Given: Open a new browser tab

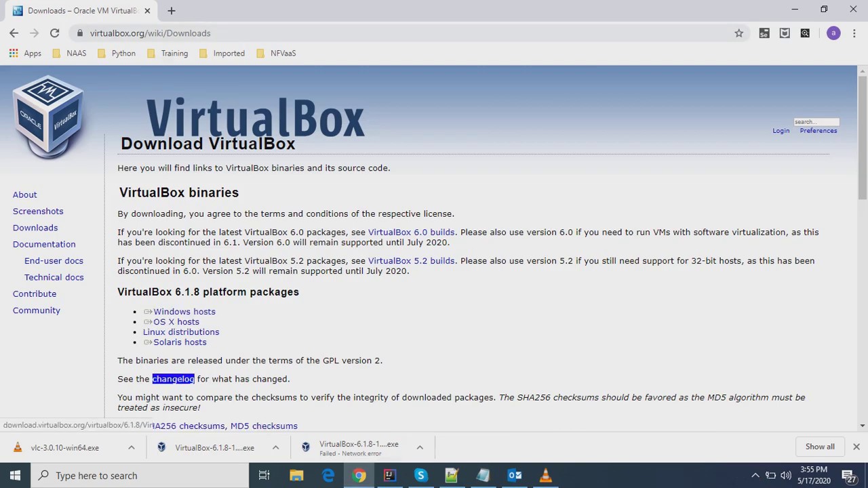Looking at the screenshot, I should point(171,10).
